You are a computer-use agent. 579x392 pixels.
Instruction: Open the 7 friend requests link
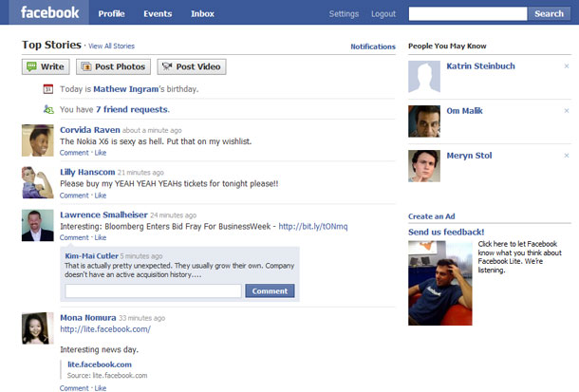(132, 109)
